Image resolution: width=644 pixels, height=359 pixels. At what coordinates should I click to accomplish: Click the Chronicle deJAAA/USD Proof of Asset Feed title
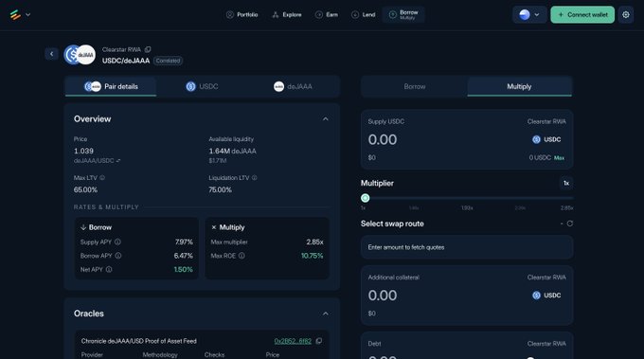[x=139, y=341]
